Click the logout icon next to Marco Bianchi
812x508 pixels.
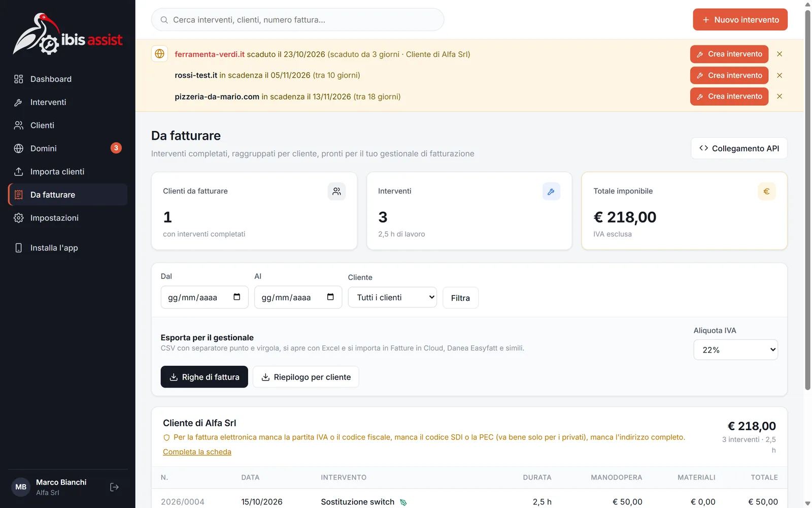coord(115,487)
